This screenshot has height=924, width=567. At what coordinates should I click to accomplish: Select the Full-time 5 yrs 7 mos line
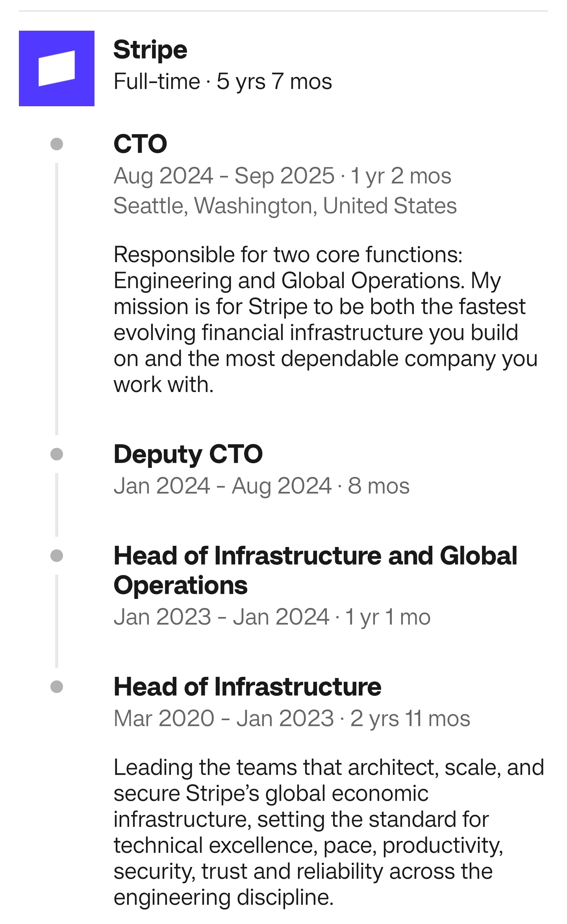222,81
